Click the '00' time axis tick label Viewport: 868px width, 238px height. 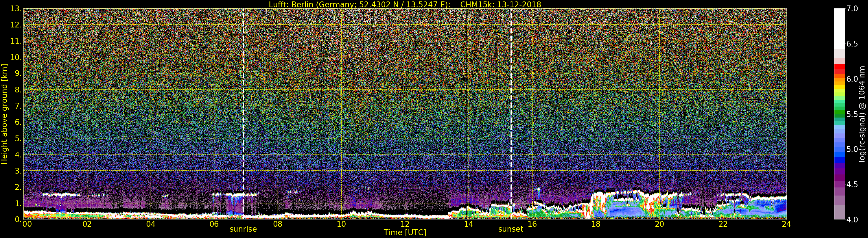click(27, 224)
